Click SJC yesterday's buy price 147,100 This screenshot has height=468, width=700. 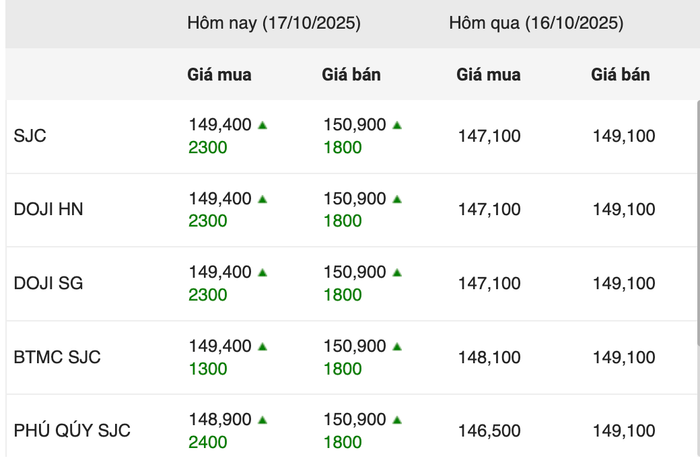[489, 136]
